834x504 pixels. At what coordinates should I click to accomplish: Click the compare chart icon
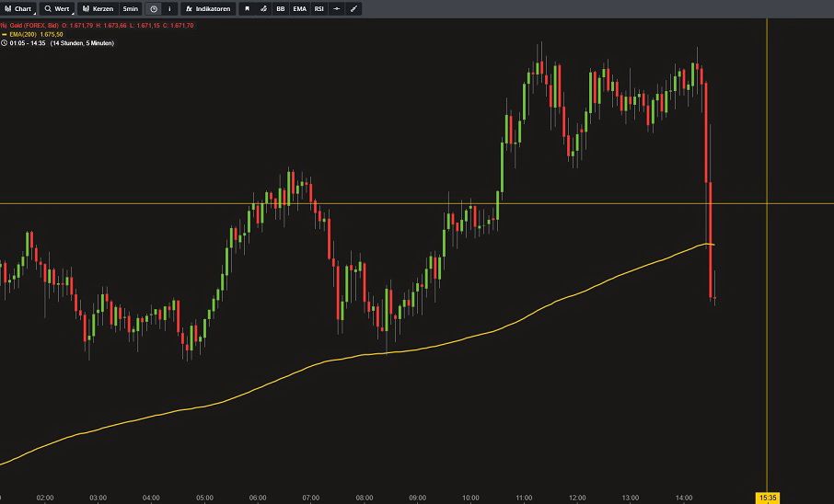point(263,8)
